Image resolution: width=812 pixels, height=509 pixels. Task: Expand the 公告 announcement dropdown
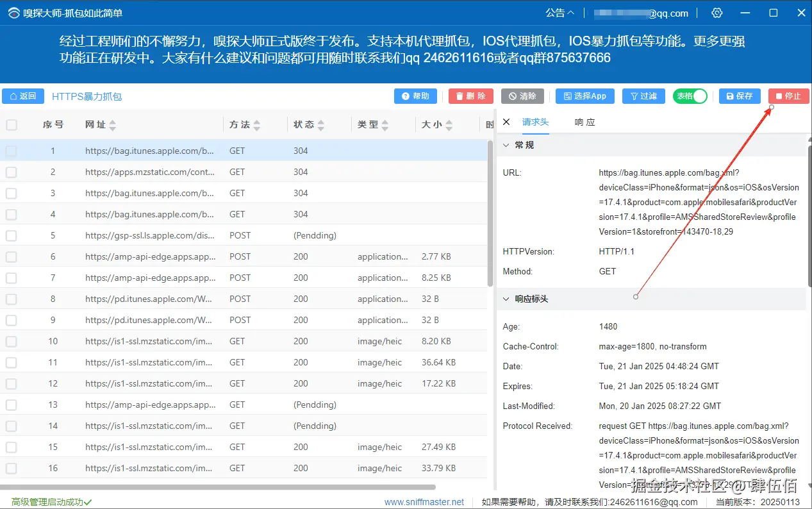(559, 13)
